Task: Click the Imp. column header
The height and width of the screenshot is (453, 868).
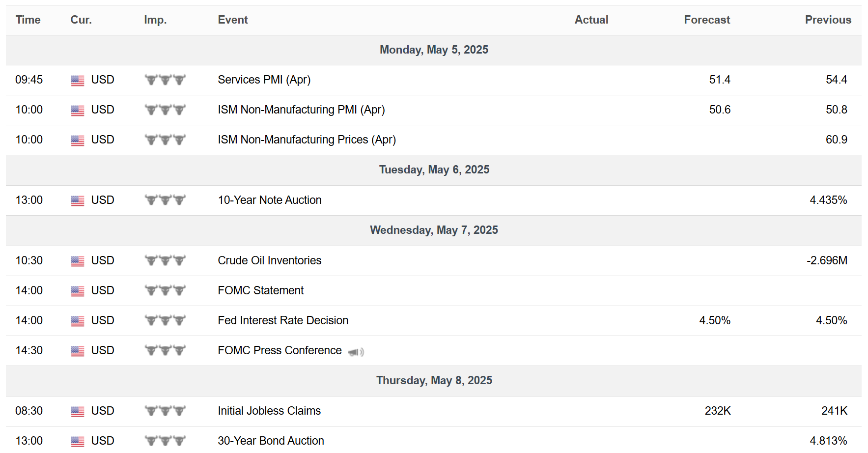Action: [155, 20]
